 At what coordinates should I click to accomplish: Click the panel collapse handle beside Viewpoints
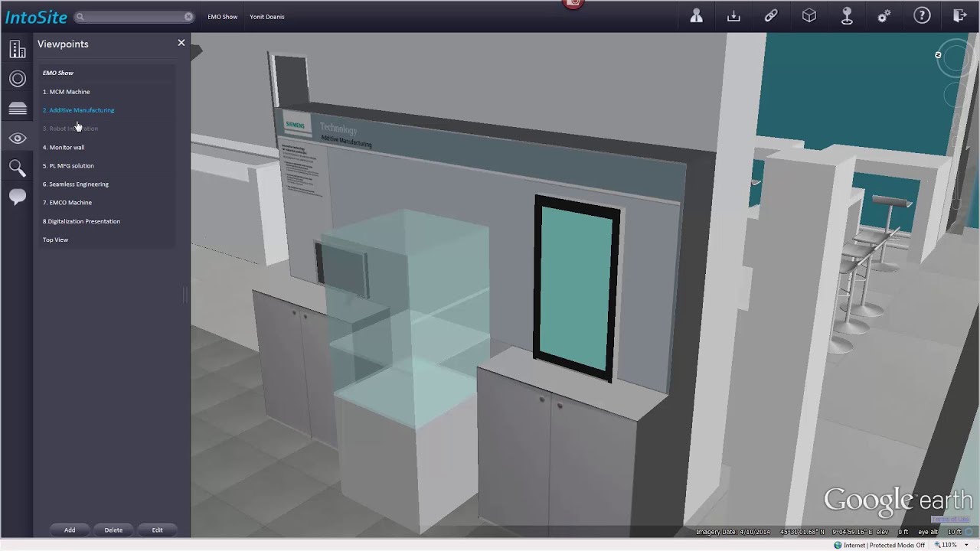[185, 295]
